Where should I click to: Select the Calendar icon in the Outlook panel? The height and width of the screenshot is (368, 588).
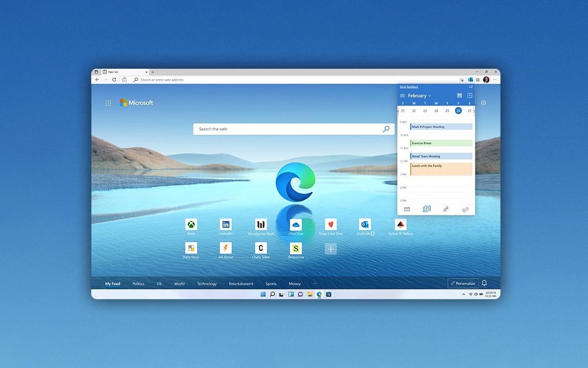tap(426, 209)
